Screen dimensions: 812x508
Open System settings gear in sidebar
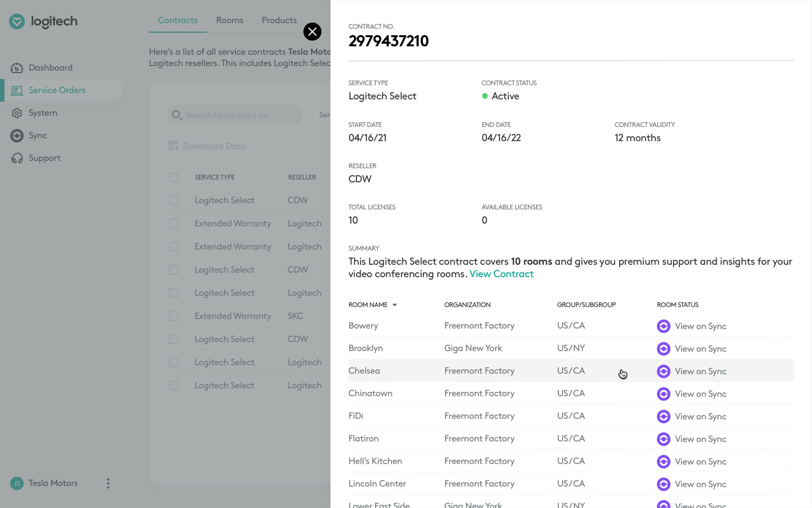tap(17, 113)
